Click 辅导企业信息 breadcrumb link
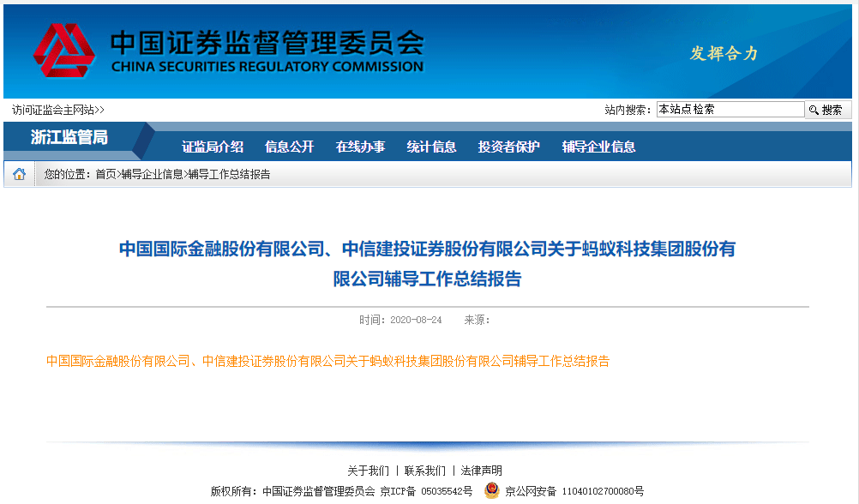The width and height of the screenshot is (859, 504). pos(153,174)
